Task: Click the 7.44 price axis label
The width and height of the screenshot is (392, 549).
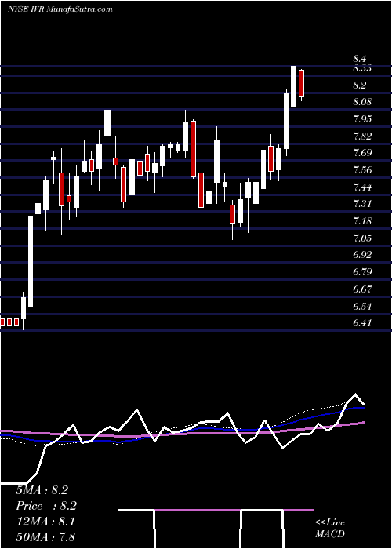Action: (x=362, y=187)
